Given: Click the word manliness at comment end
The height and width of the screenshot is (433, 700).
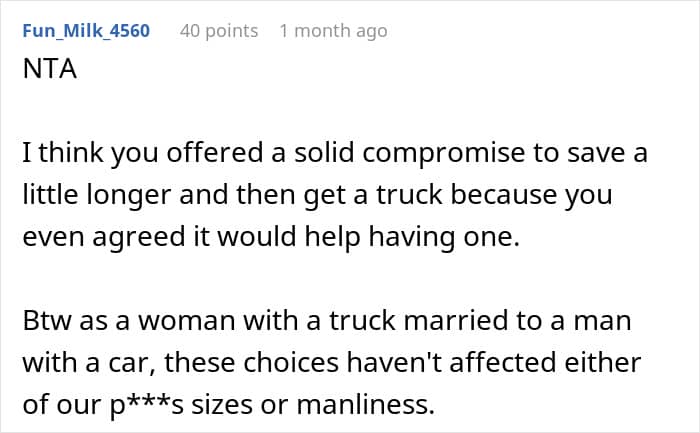Looking at the screenshot, I should 365,404.
